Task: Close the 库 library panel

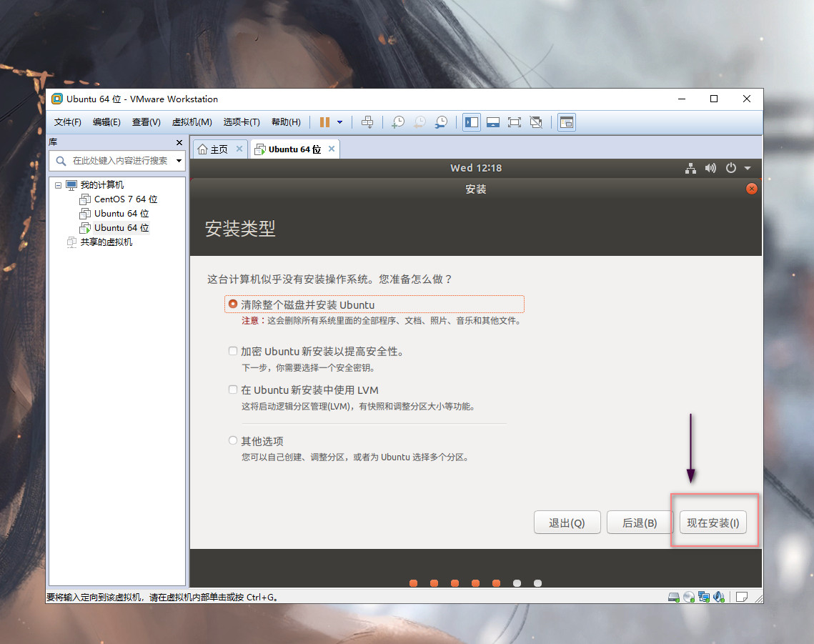Action: click(x=179, y=142)
